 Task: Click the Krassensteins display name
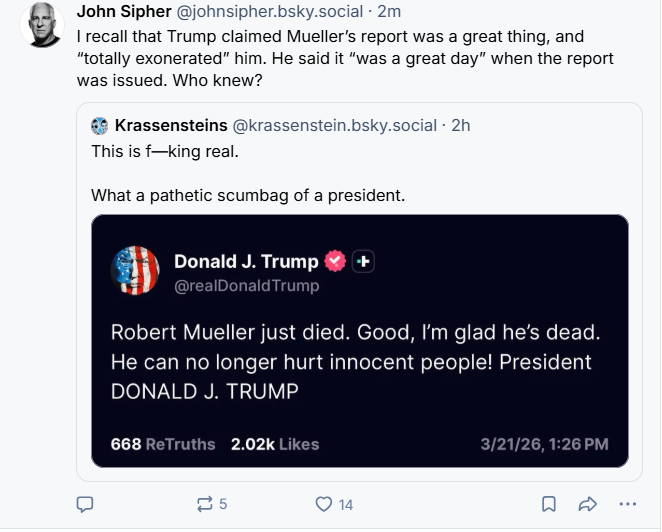point(170,125)
